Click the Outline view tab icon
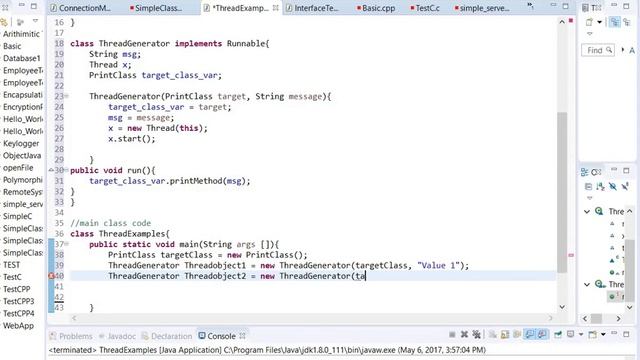The image size is (640, 360). pyautogui.click(x=584, y=172)
